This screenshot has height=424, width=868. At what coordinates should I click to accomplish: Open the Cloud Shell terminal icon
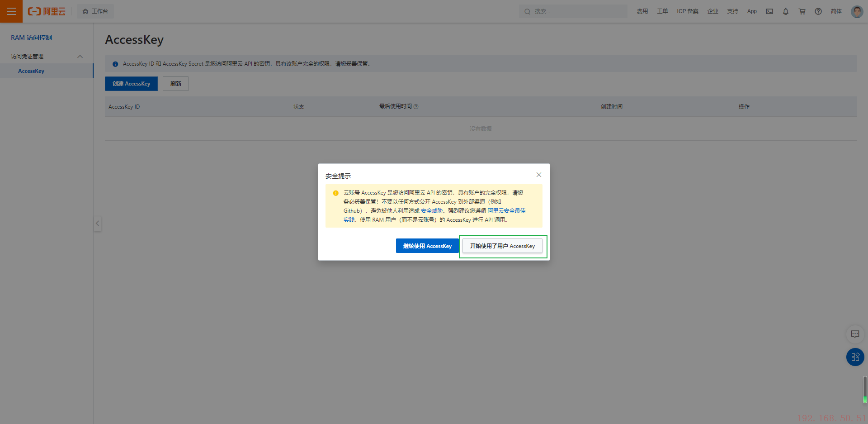[x=769, y=11]
